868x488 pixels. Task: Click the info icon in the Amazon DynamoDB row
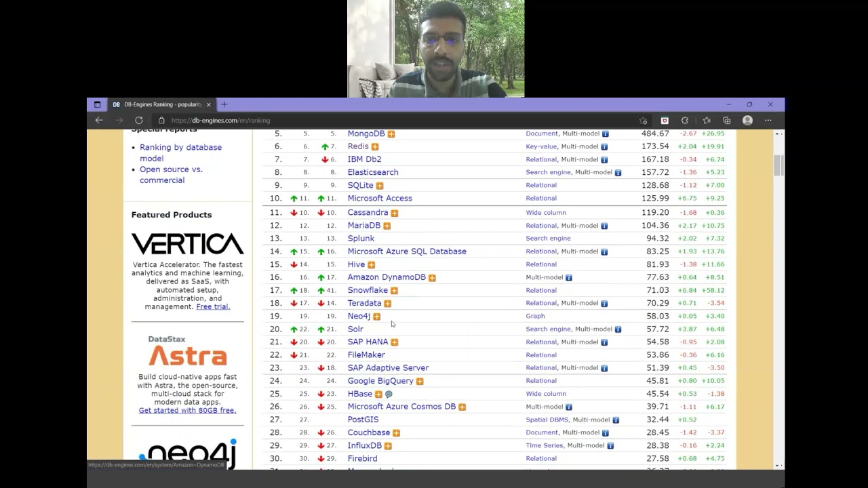point(569,278)
